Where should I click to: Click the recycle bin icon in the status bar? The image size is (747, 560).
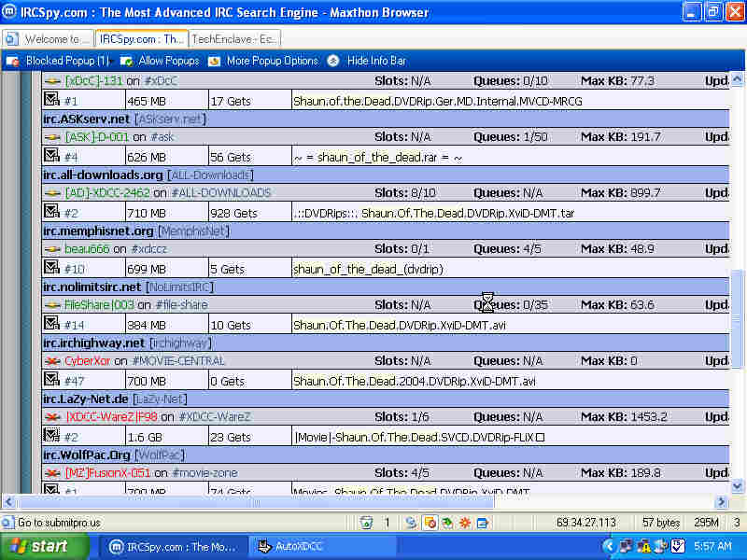click(x=366, y=523)
